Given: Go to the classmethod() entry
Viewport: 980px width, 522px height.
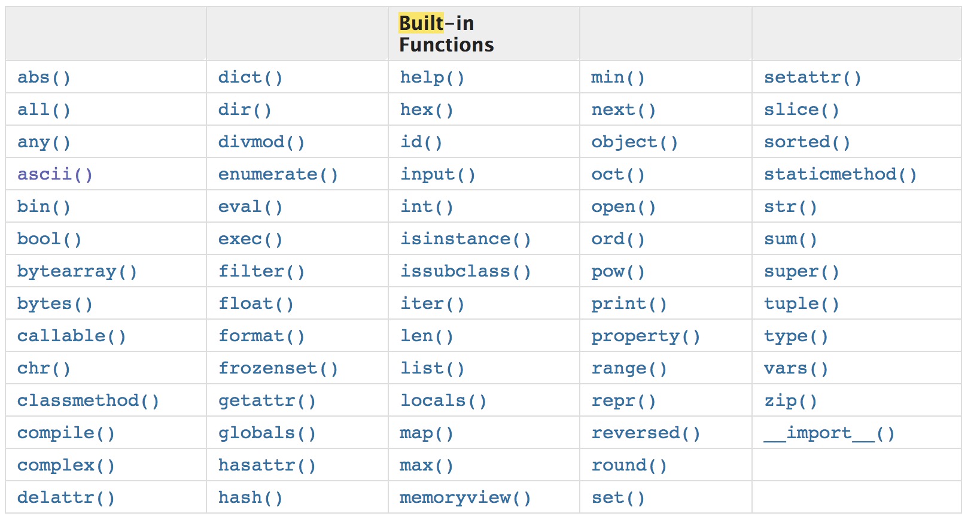Looking at the screenshot, I should click(x=88, y=400).
